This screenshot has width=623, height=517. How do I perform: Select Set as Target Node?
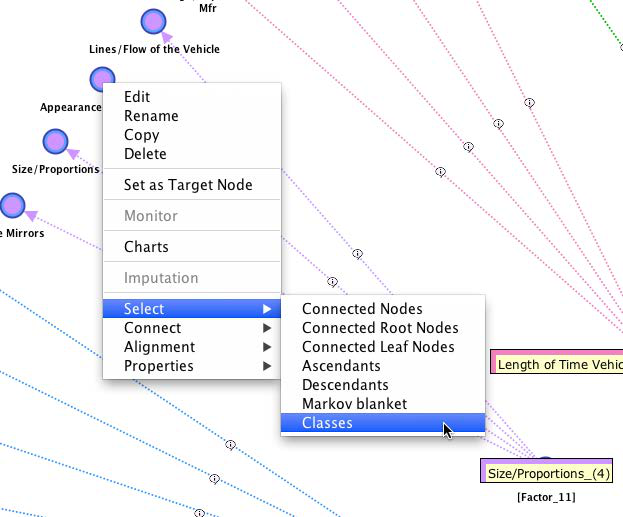point(188,185)
